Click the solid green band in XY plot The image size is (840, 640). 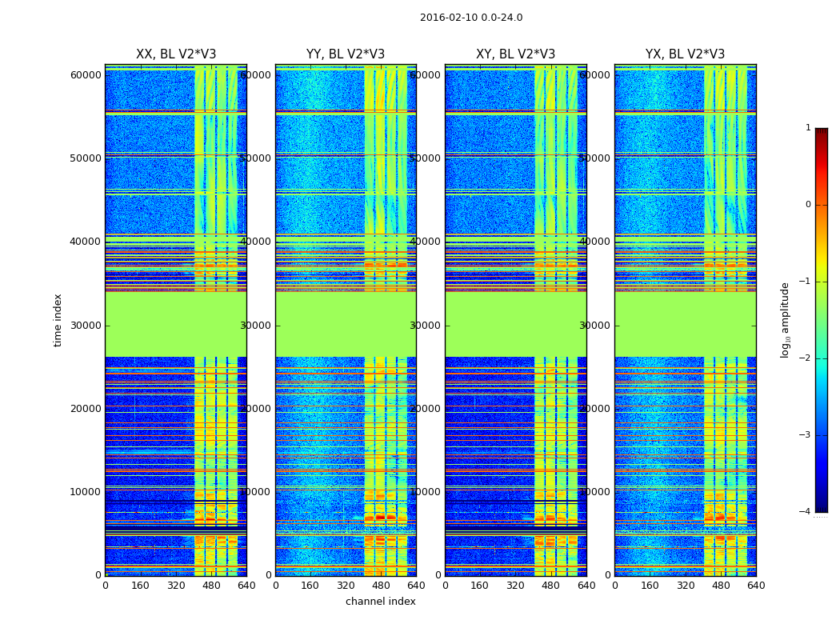pyautogui.click(x=515, y=324)
